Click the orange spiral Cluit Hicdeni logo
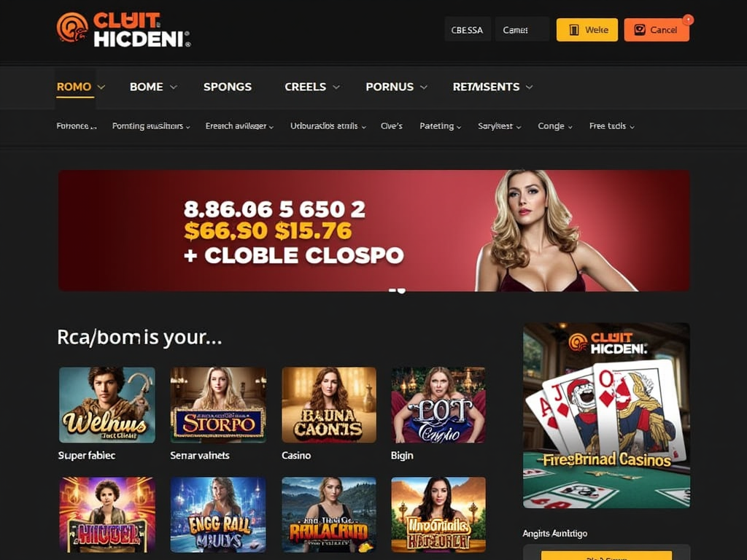747x560 pixels. [72, 27]
